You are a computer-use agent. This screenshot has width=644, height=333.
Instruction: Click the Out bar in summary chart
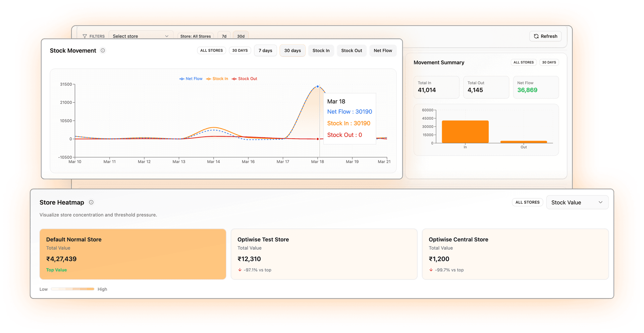524,142
